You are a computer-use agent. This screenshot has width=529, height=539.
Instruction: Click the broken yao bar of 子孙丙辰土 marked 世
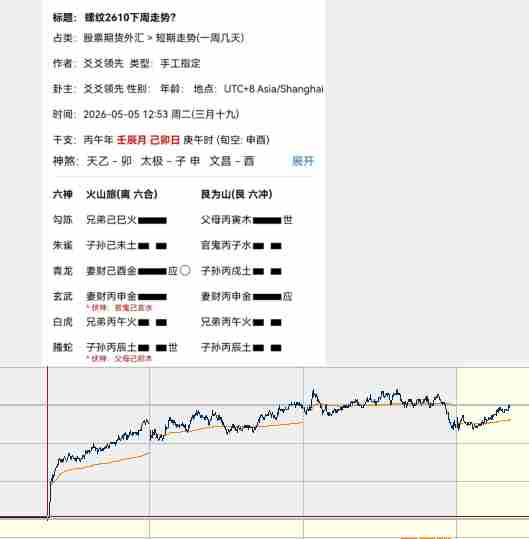click(x=152, y=348)
